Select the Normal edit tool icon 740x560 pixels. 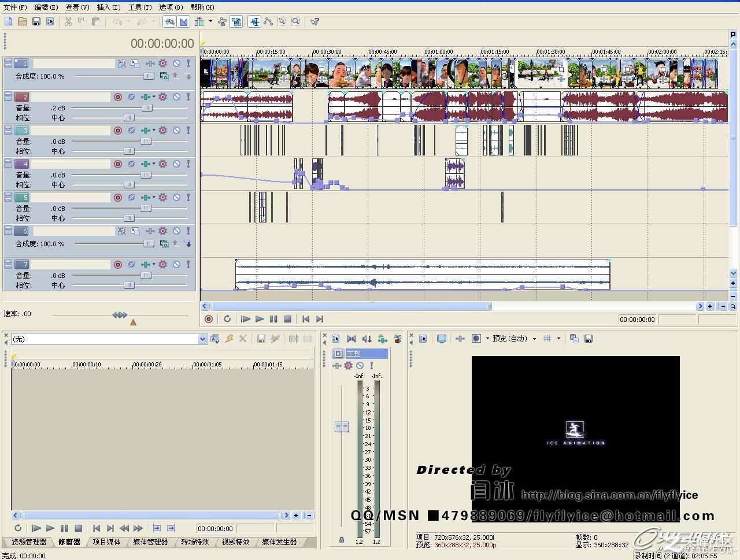coord(254,21)
